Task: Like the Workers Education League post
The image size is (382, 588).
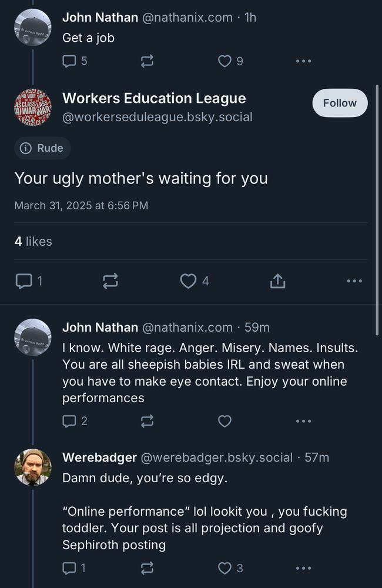Action: pyautogui.click(x=188, y=282)
